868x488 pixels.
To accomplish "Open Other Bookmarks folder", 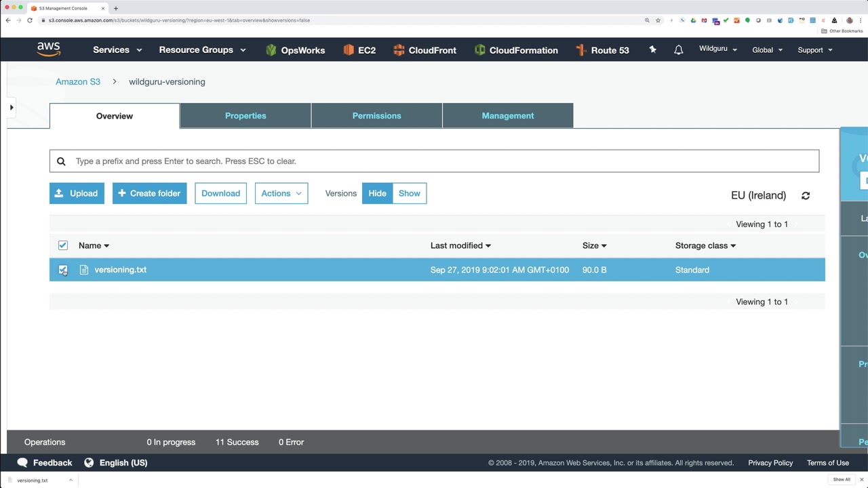I will coord(842,31).
